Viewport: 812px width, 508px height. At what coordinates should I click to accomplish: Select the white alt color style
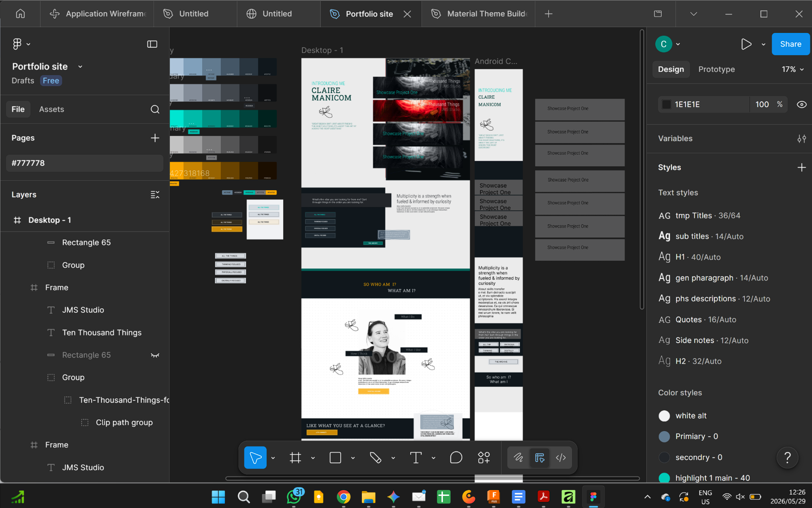682,416
